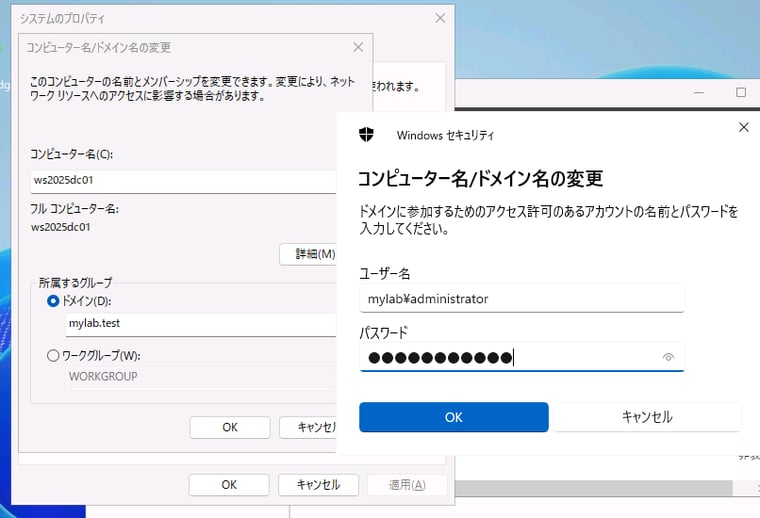
Task: Click the horizontal scrollbar in background window
Action: tap(593, 488)
